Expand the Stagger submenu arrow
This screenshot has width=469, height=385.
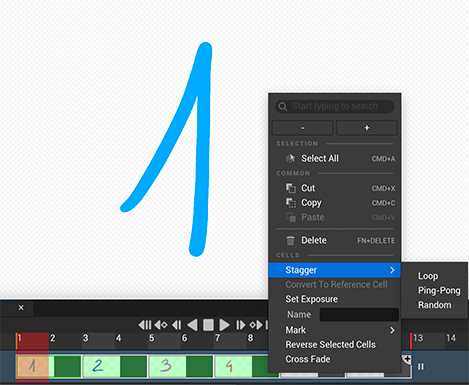(392, 270)
